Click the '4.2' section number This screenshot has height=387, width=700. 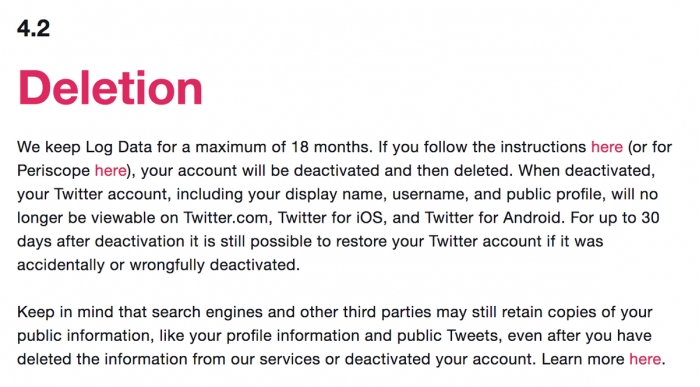[x=33, y=29]
